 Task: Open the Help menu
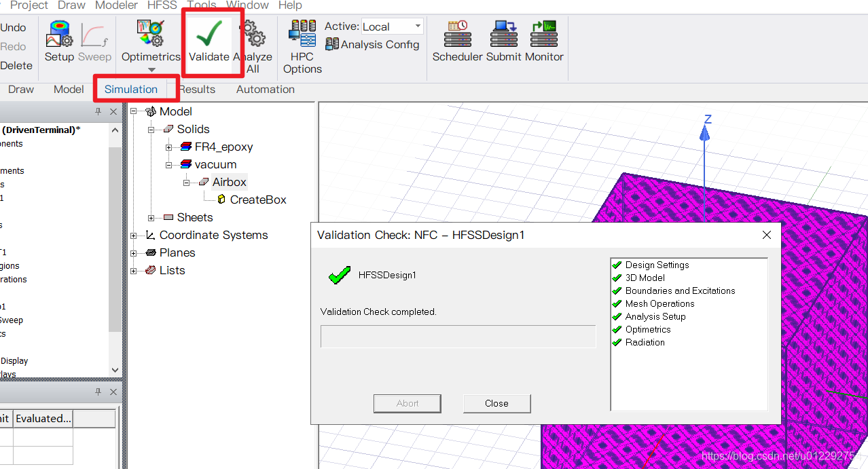[290, 5]
